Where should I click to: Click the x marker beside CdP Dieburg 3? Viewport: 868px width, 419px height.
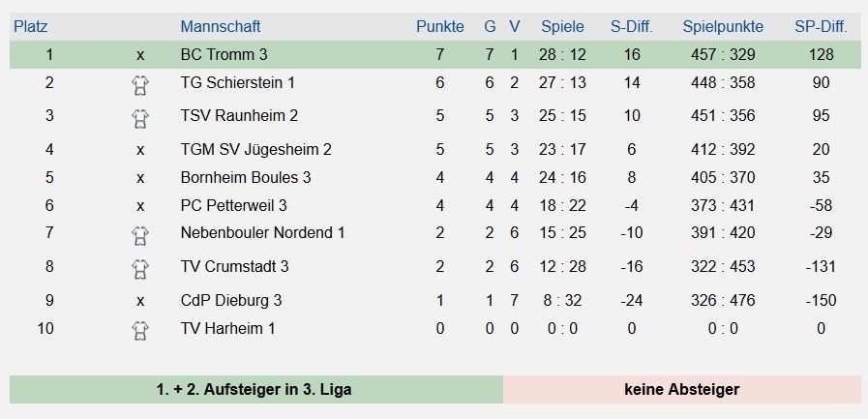[x=140, y=301]
